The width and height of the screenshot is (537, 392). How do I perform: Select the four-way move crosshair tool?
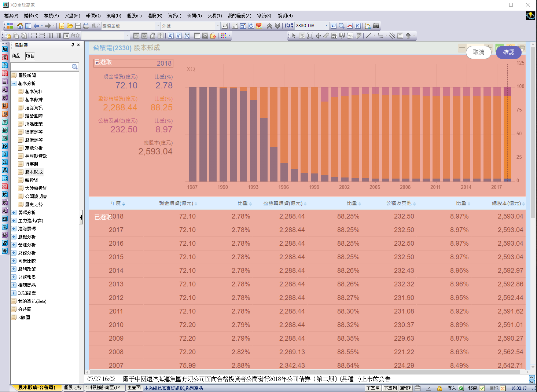pyautogui.click(x=318, y=36)
